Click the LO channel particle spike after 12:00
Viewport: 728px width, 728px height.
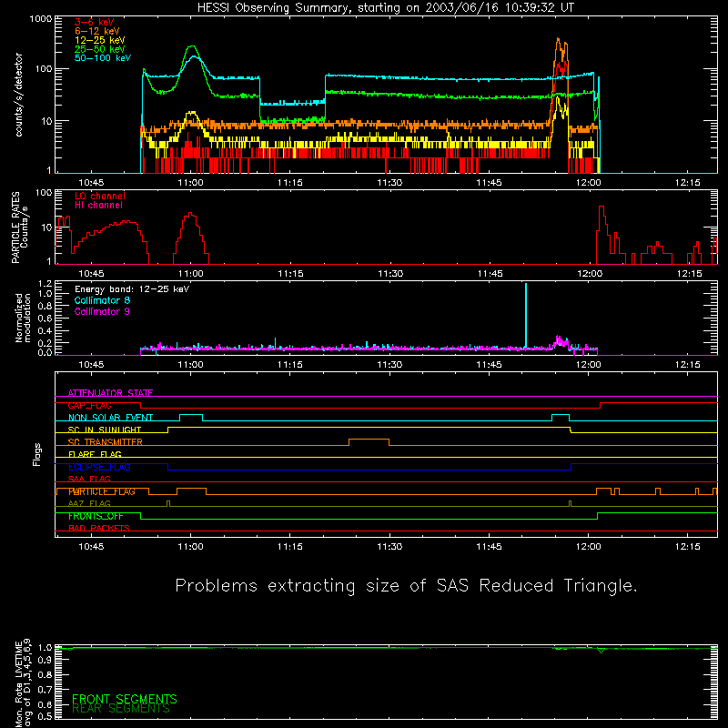click(602, 207)
